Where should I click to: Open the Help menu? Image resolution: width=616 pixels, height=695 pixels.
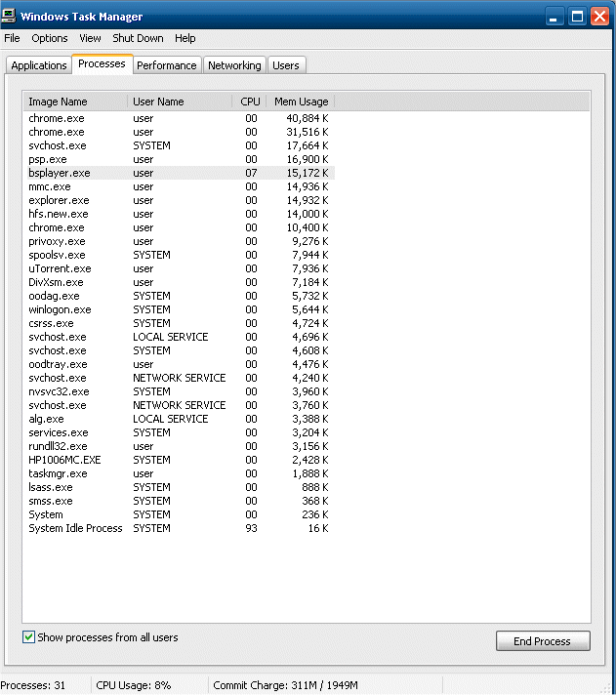coord(185,38)
